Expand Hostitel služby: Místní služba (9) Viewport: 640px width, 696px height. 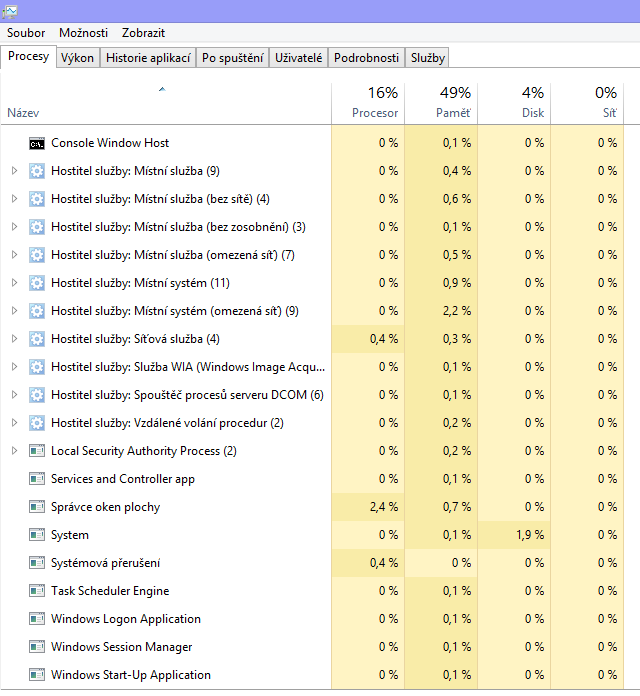[x=14, y=171]
